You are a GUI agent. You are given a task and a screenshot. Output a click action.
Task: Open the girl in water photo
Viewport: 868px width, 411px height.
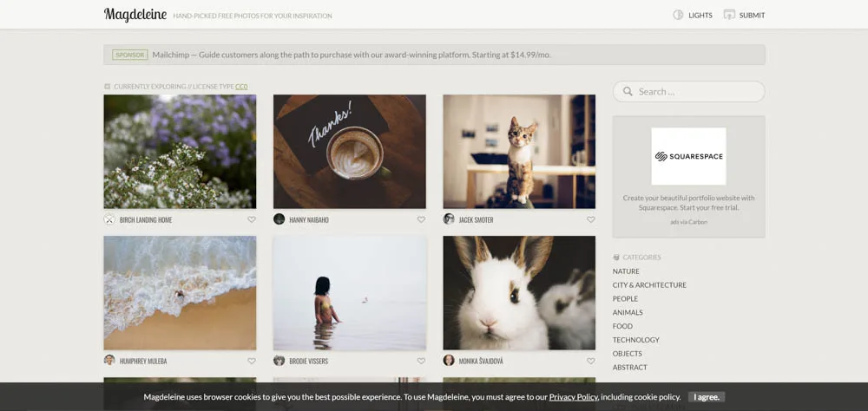click(x=349, y=293)
